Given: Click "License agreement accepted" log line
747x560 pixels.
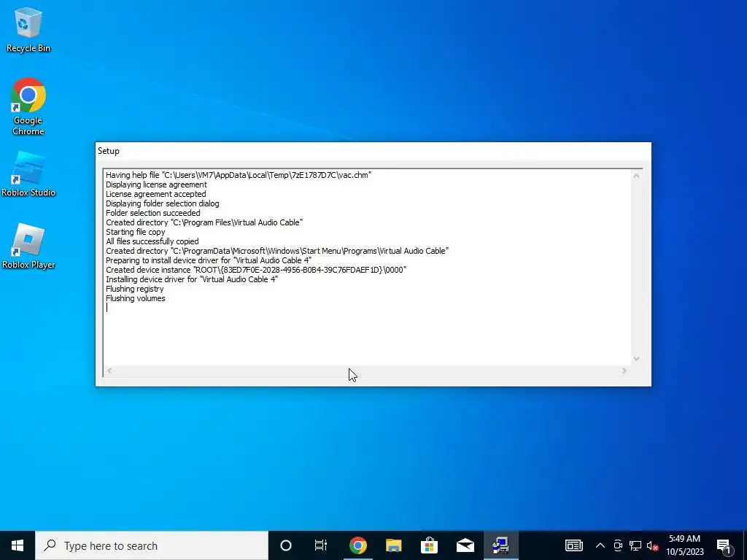Looking at the screenshot, I should click(x=156, y=194).
